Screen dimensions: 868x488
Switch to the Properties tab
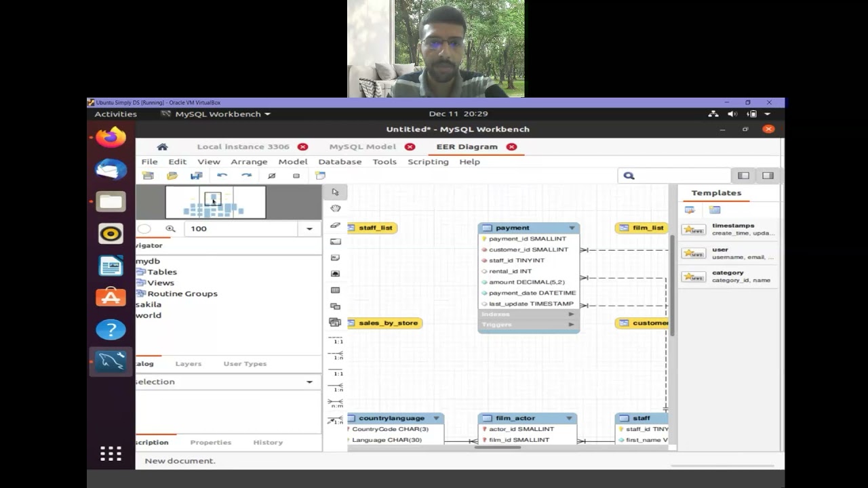[210, 443]
